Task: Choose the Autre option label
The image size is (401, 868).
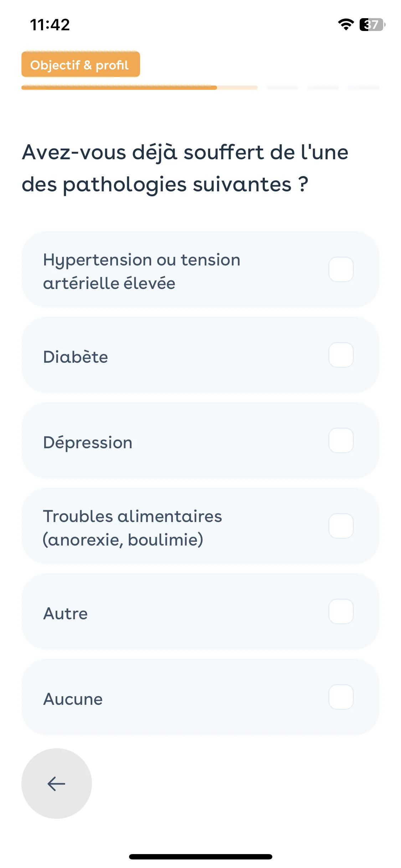Action: pyautogui.click(x=65, y=614)
